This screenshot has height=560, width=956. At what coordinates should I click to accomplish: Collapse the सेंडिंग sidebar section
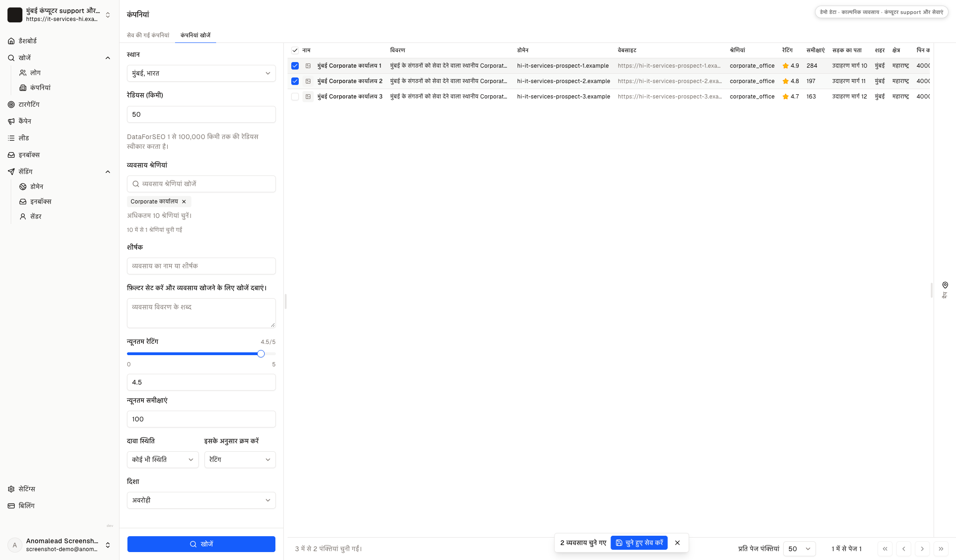click(108, 172)
